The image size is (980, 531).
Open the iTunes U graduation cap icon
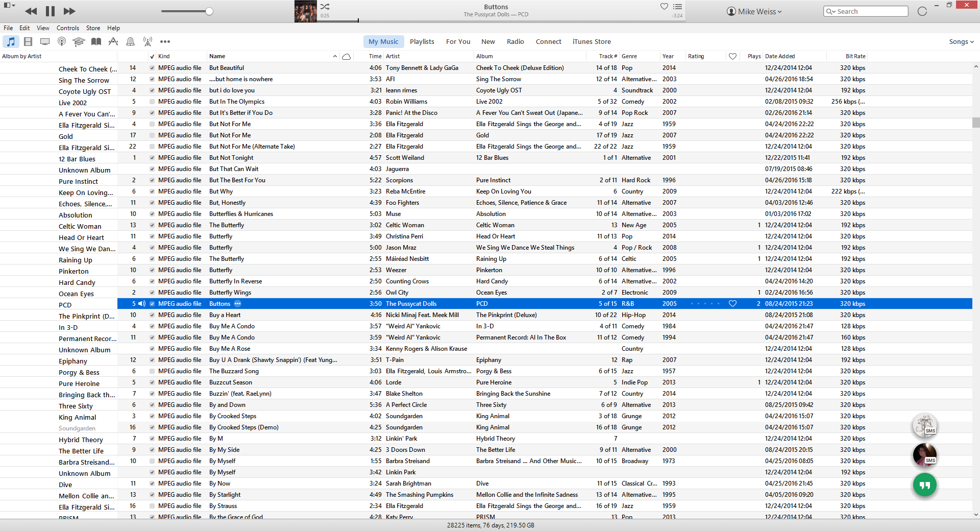(x=79, y=42)
